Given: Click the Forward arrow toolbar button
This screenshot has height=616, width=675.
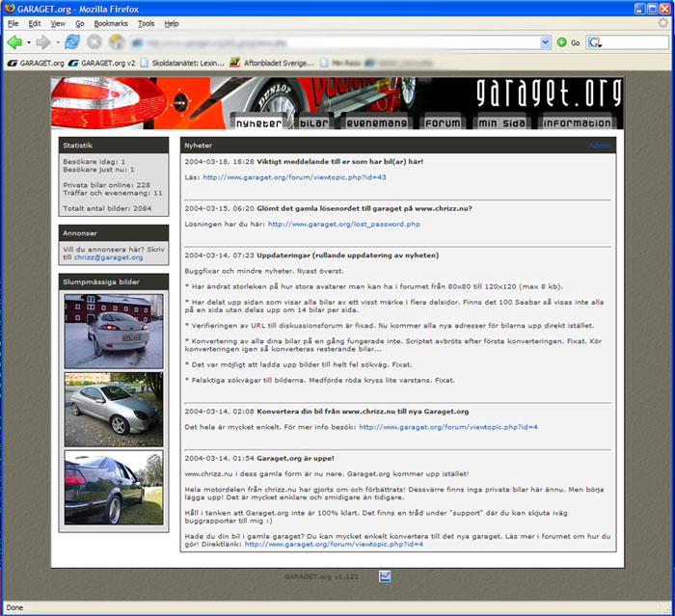Looking at the screenshot, I should pos(43,42).
